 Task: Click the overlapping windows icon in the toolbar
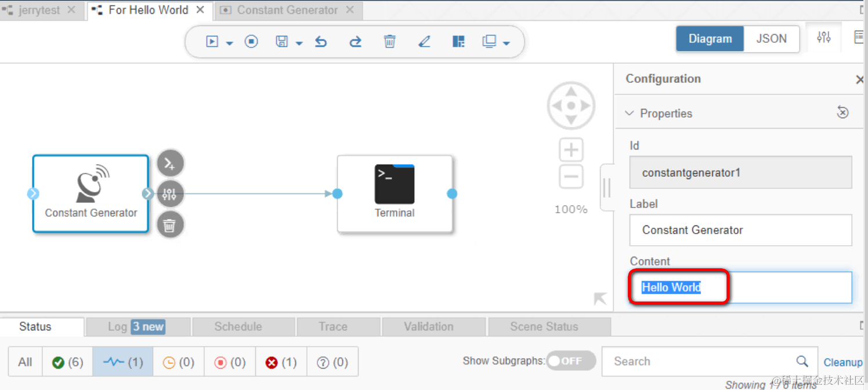[489, 42]
